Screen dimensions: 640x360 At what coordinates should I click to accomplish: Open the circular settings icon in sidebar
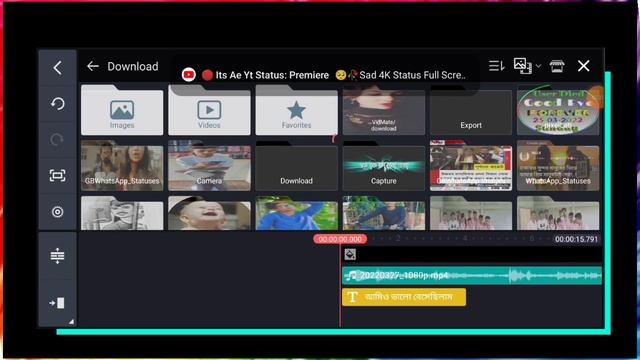[x=58, y=212]
